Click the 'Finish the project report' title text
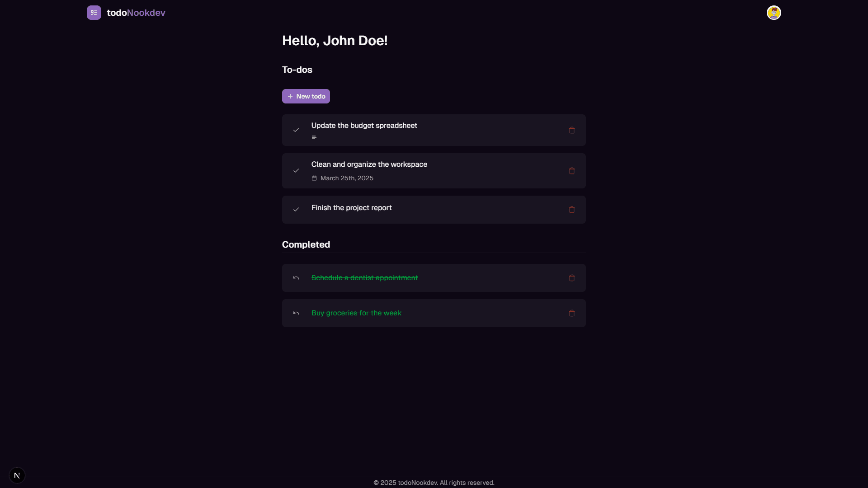Screen dimensions: 868x488 (351, 208)
